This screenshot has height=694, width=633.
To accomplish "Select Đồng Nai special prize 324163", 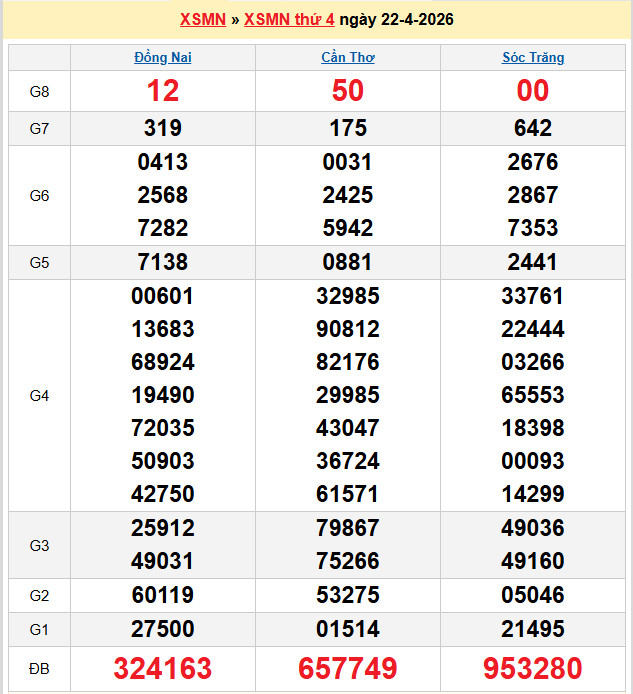I will tap(163, 668).
